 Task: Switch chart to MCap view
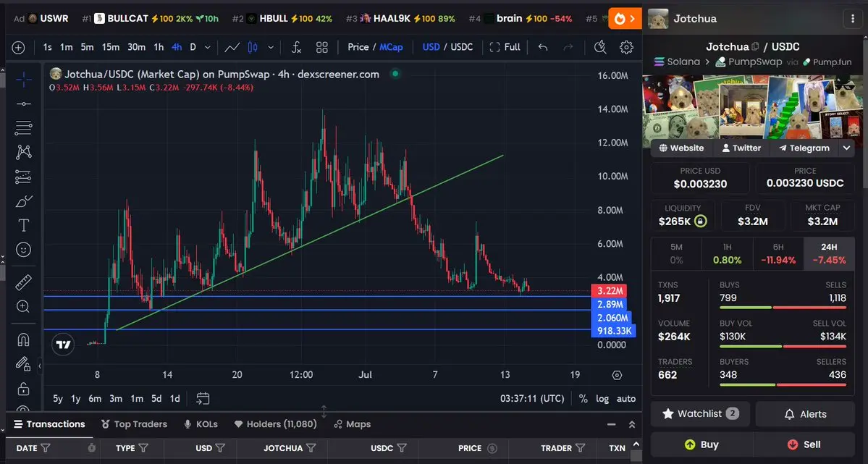391,47
